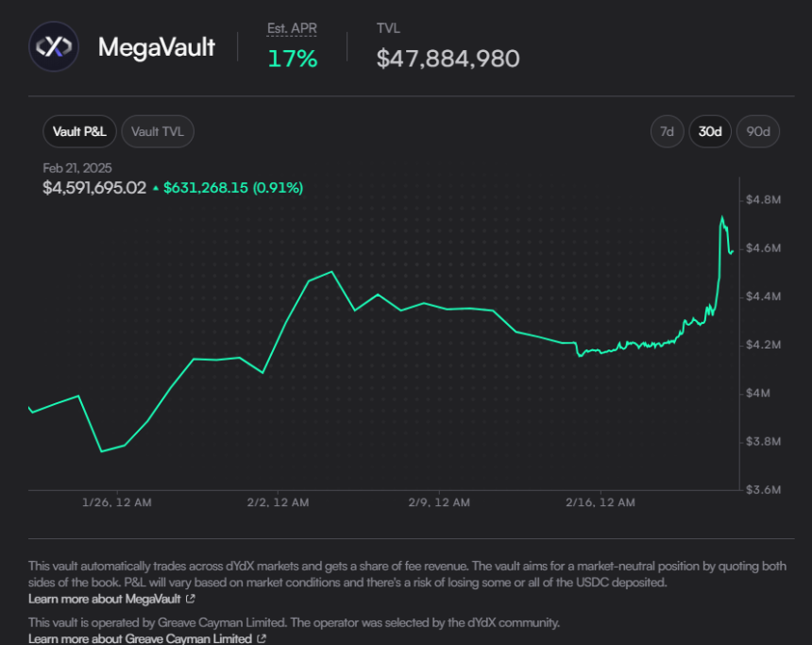Click the 1/26, 12 AM x-axis label

coord(117,502)
